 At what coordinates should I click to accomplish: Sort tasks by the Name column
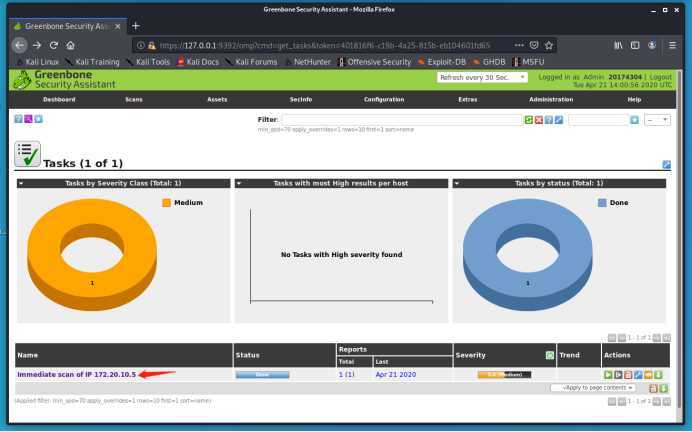point(27,355)
